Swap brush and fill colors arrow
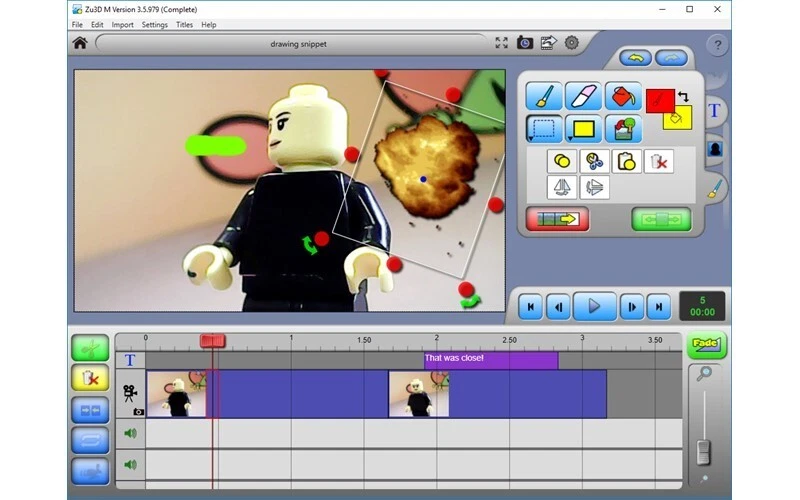 point(683,96)
